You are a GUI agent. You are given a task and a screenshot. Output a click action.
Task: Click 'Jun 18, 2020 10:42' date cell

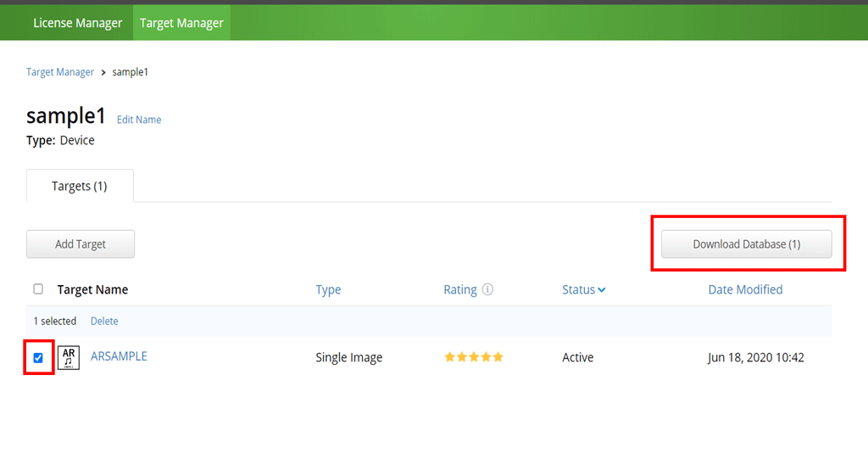tap(755, 357)
